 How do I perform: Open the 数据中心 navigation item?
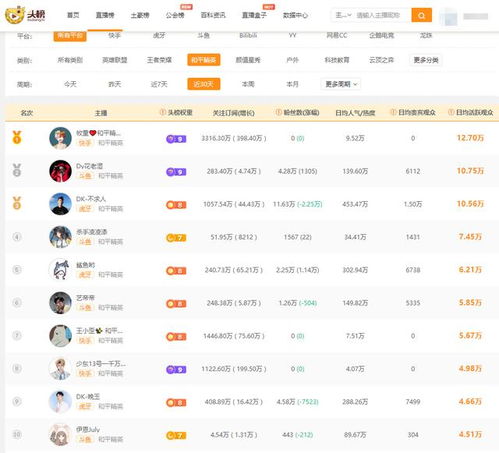[295, 15]
